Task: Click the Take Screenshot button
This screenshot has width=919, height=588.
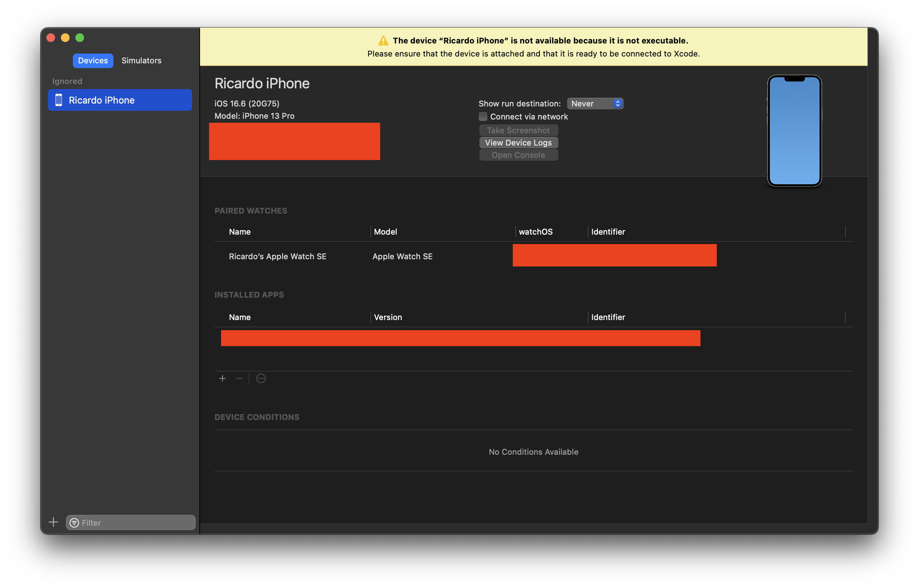Action: click(x=518, y=130)
